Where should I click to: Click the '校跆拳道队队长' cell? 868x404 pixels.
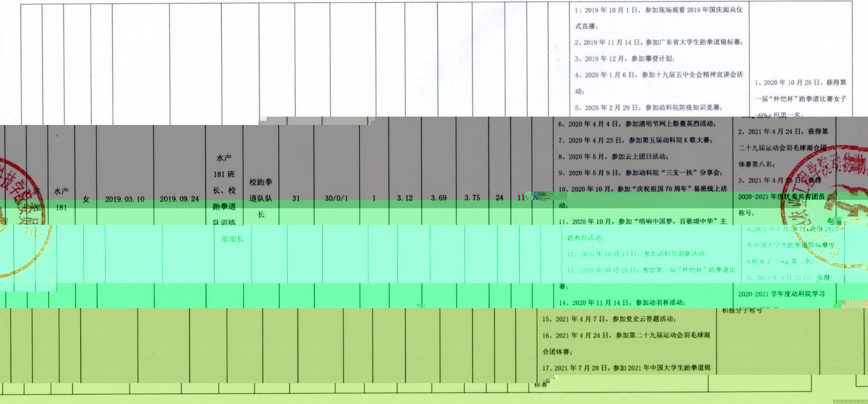[261, 198]
